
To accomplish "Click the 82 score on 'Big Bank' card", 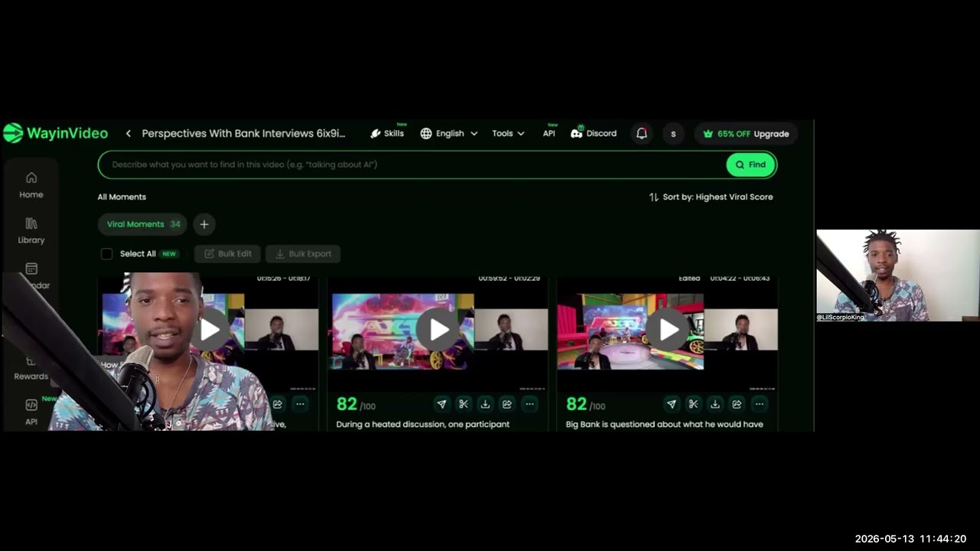I will tap(577, 404).
